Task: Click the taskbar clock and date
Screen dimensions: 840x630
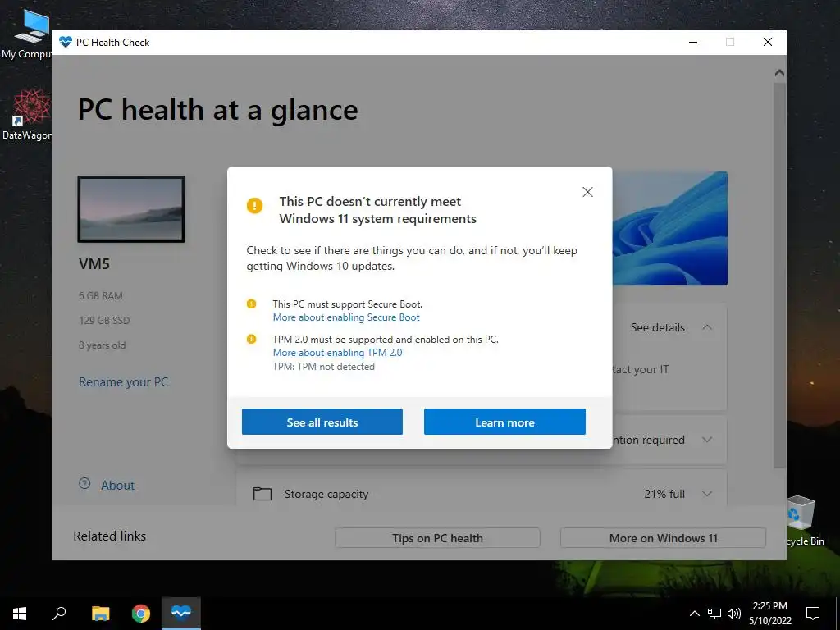Action: 769,614
